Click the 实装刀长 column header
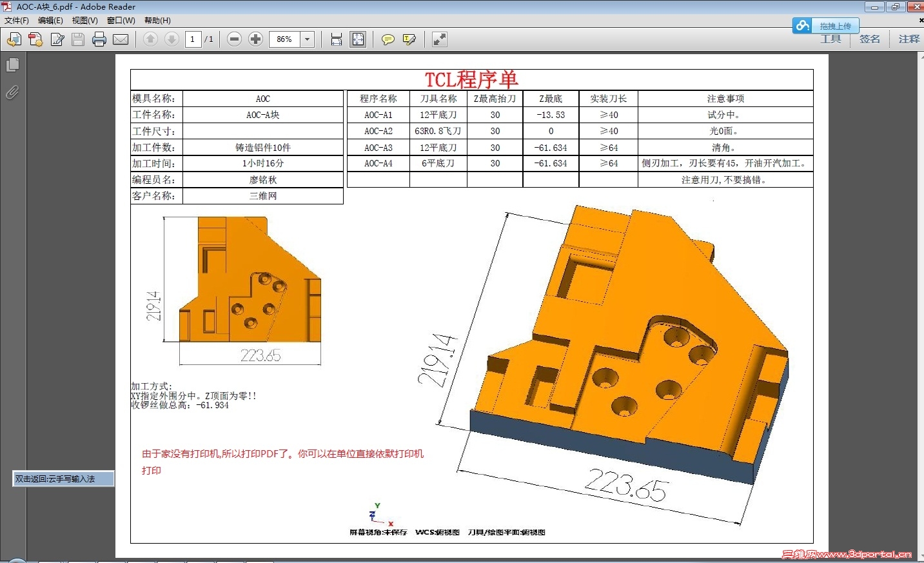Viewport: 924px width, 563px height. [x=609, y=99]
